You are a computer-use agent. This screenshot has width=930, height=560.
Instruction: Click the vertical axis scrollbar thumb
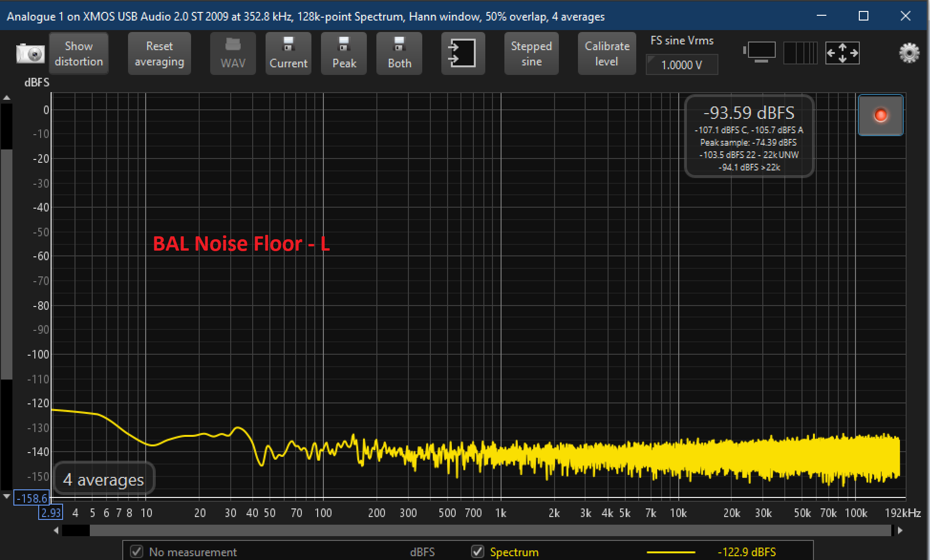[x=7, y=264]
